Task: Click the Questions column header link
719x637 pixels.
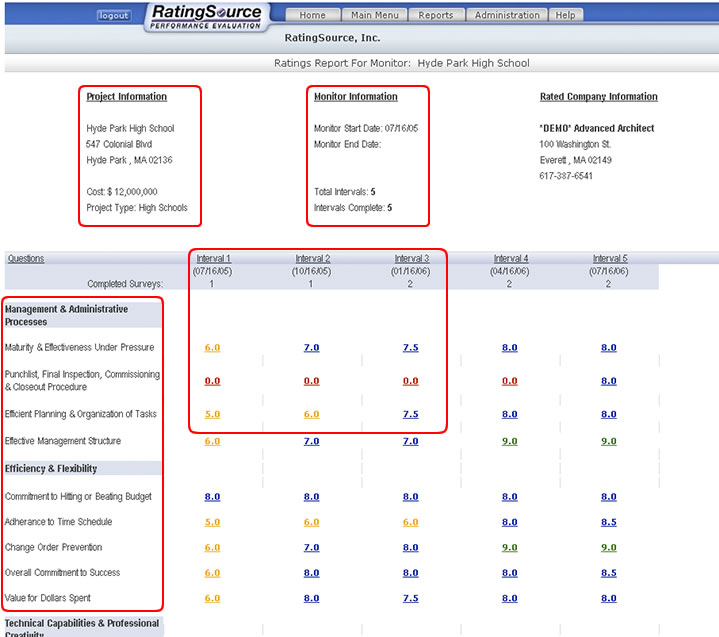Action: pyautogui.click(x=26, y=258)
